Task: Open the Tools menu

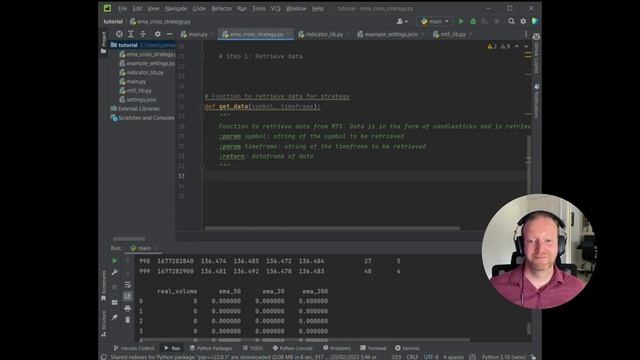Action: point(259,9)
